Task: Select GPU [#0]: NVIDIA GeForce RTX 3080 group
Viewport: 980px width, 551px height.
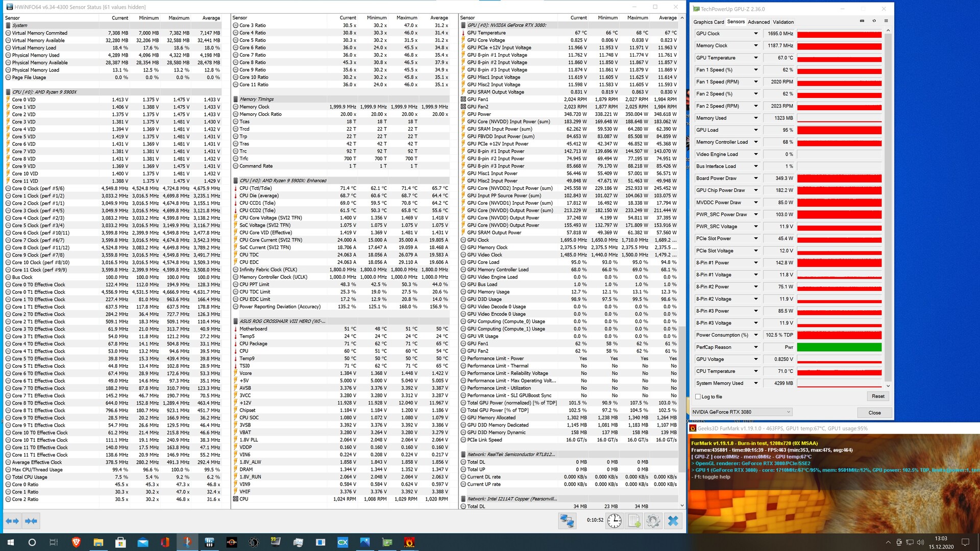Action: tap(569, 25)
